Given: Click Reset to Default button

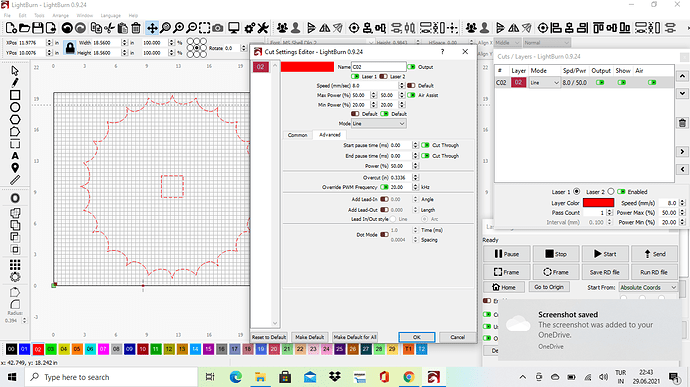Looking at the screenshot, I should tap(269, 337).
